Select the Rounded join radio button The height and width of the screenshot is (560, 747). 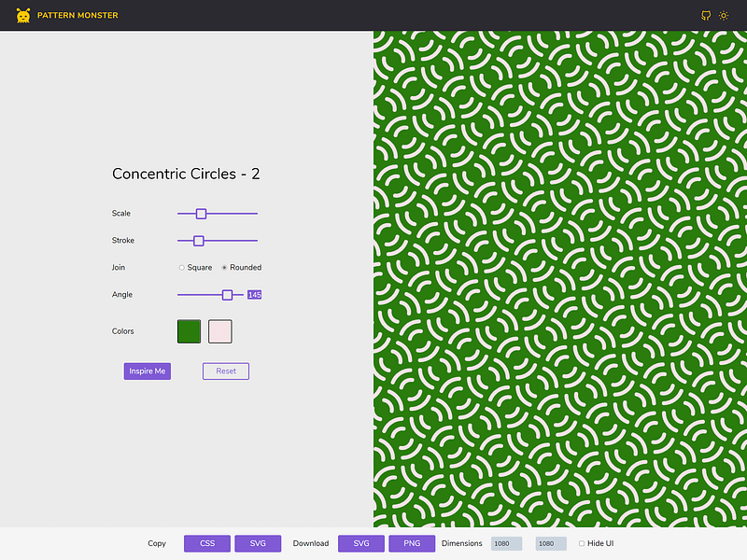point(223,268)
